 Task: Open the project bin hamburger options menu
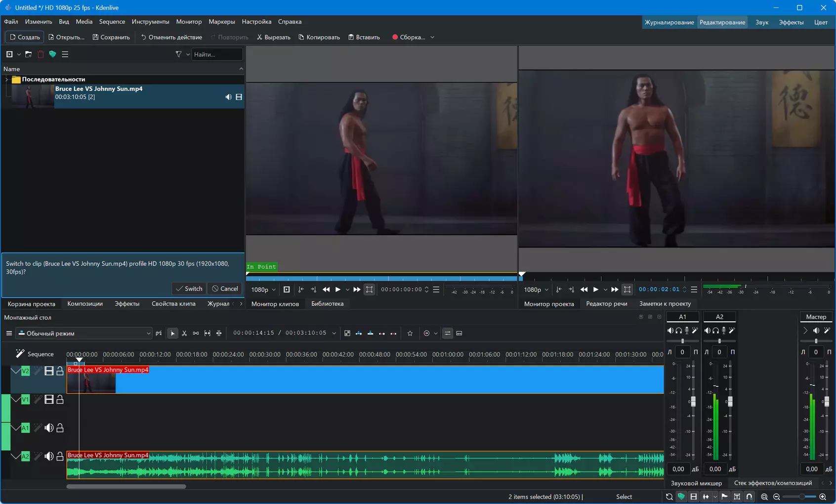pos(65,54)
